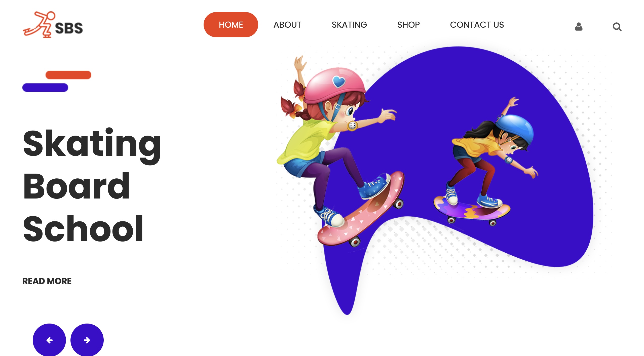Advance to next slide arrow button
This screenshot has width=644, height=356.
coord(87,340)
